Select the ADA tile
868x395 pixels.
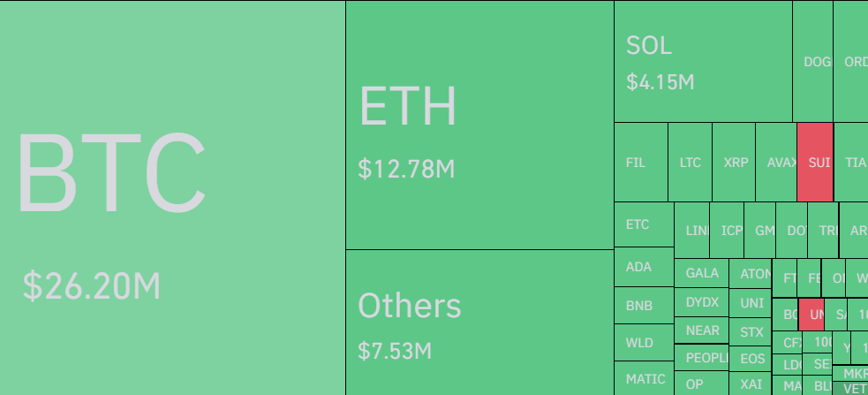coord(643,267)
